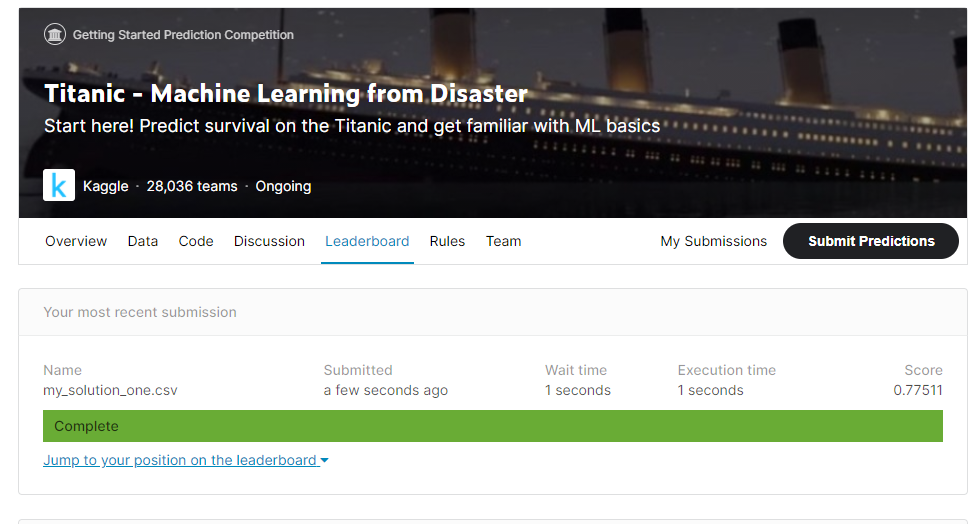This screenshot has height=524, width=972.
Task: Open the Rules tab
Action: tap(447, 241)
